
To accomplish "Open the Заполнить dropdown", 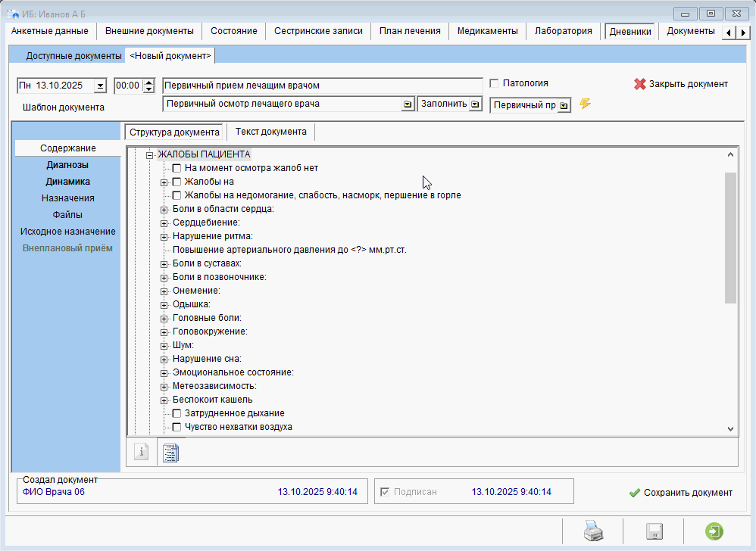I will point(475,104).
